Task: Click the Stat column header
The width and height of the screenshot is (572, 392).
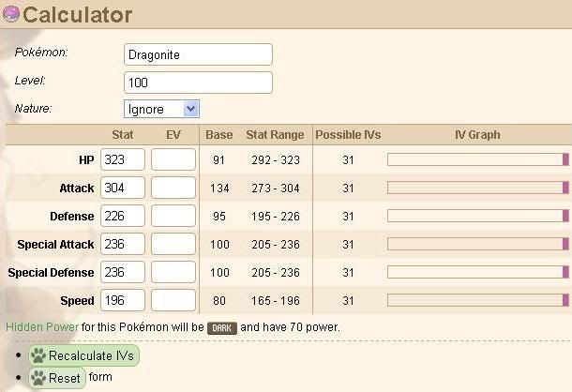Action: pos(123,135)
